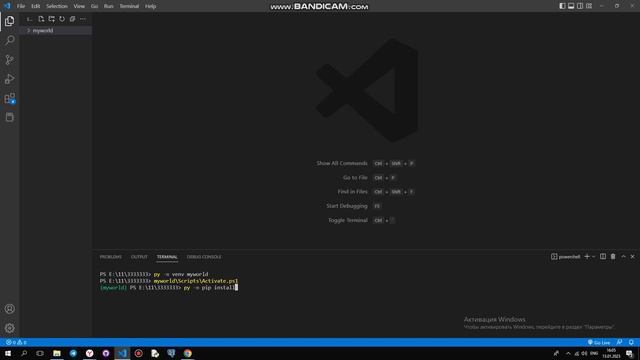Screen dimensions: 640x360
Task: Open the notifications bell in status bar
Action: click(x=631, y=342)
